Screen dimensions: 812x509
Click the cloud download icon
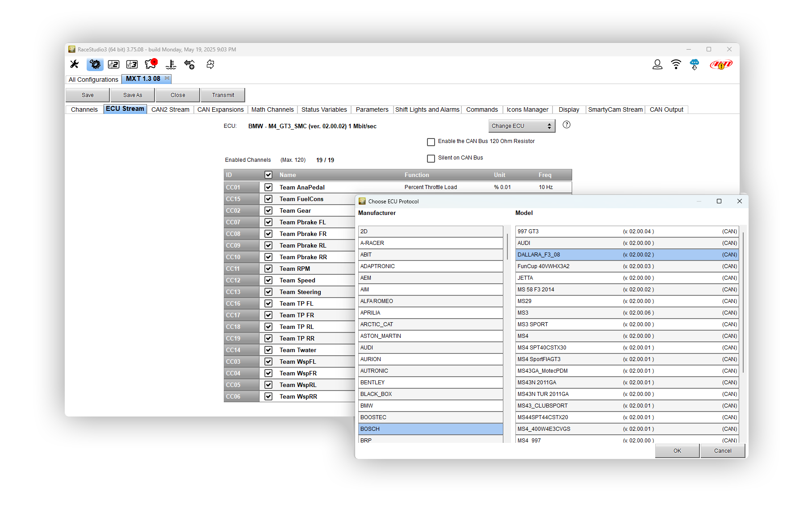coord(695,65)
